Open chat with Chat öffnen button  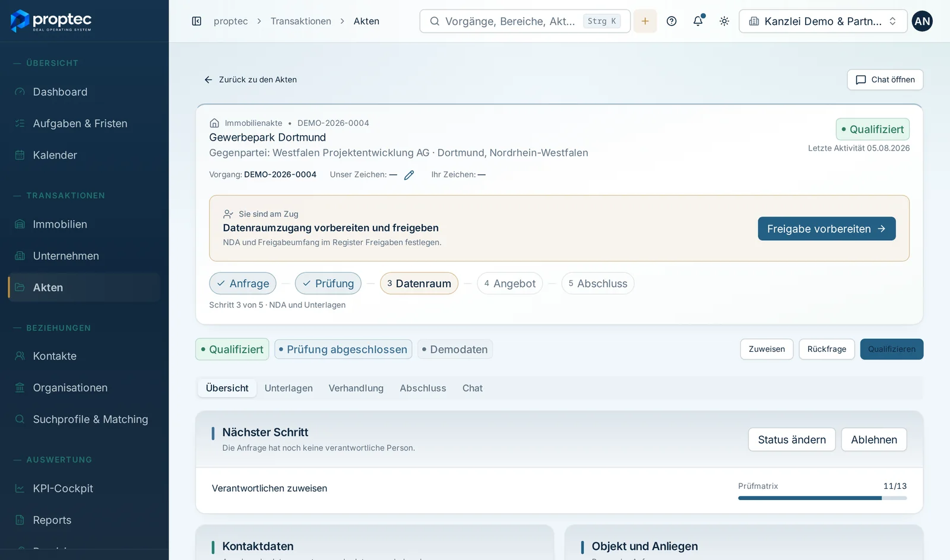pyautogui.click(x=885, y=79)
